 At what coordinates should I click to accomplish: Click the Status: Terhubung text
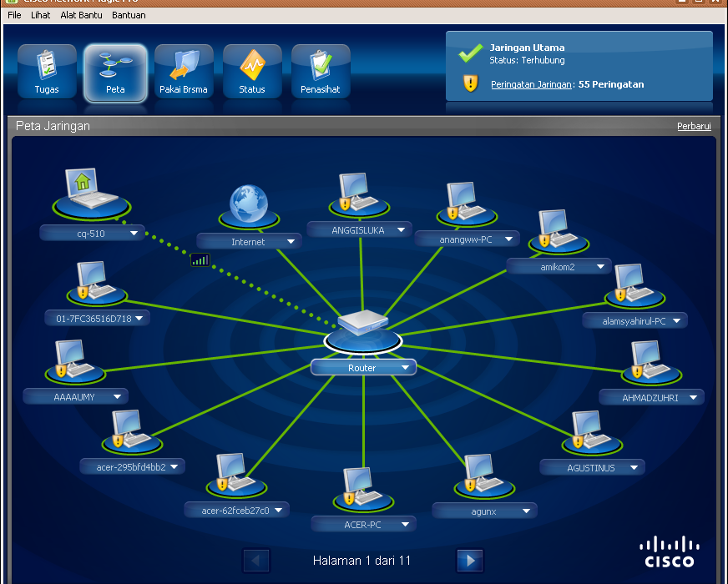click(527, 60)
